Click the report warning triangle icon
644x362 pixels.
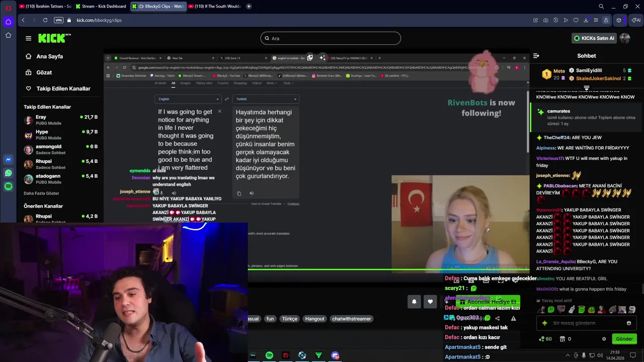click(x=514, y=318)
